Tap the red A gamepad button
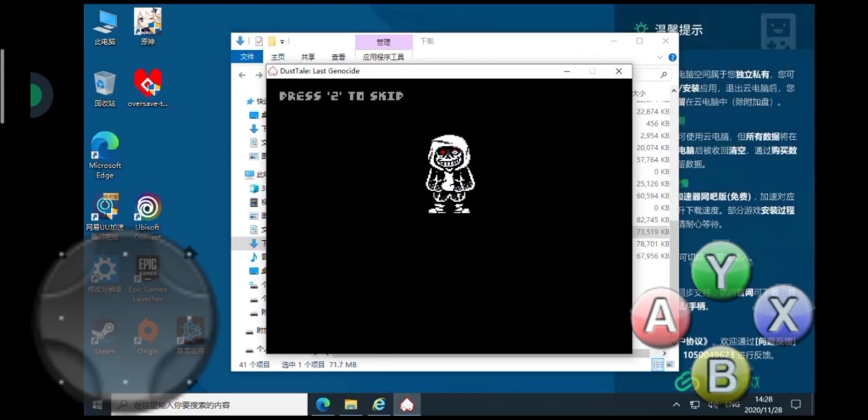 pos(660,317)
